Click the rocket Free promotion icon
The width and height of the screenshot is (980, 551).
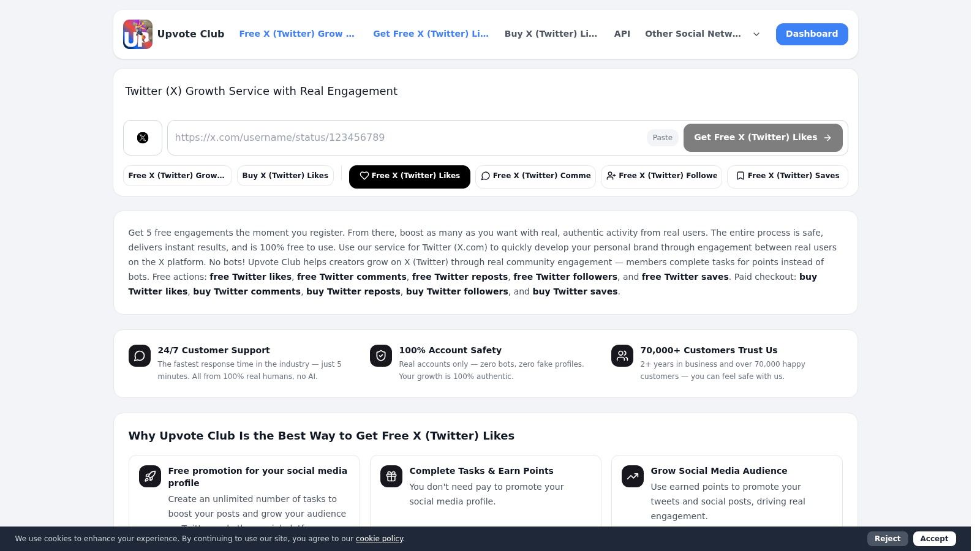150,476
